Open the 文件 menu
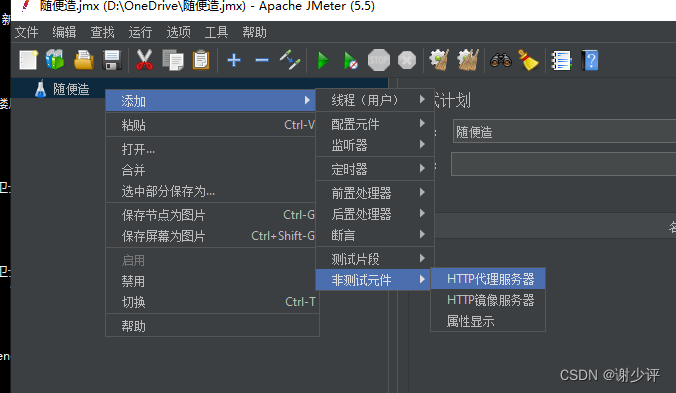 tap(26, 32)
